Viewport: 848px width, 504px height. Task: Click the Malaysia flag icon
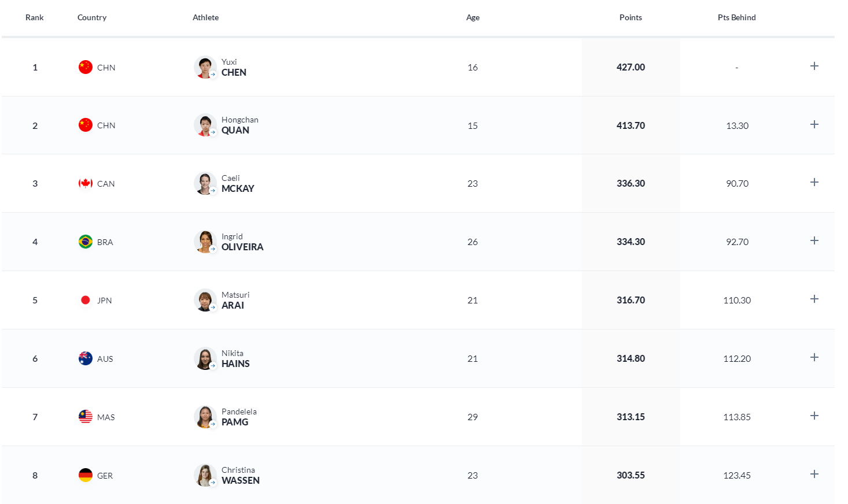click(x=86, y=417)
